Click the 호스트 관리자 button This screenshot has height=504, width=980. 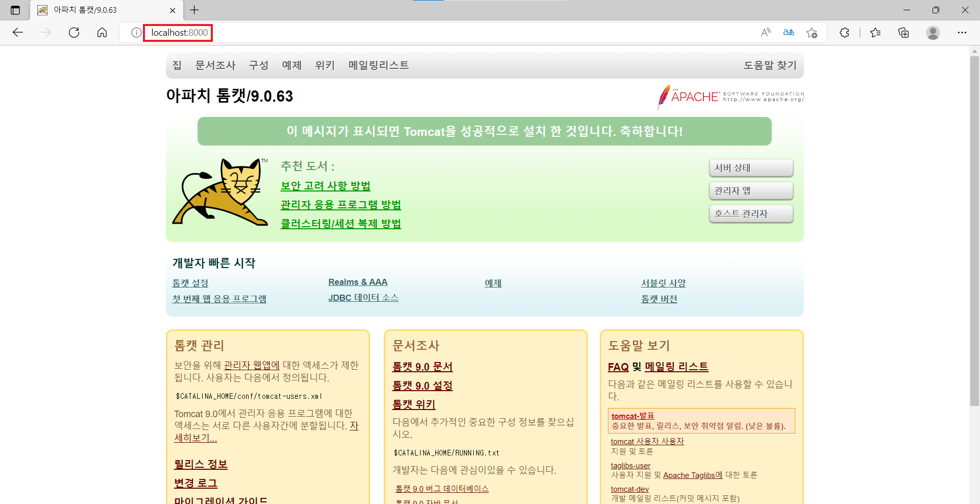click(751, 214)
